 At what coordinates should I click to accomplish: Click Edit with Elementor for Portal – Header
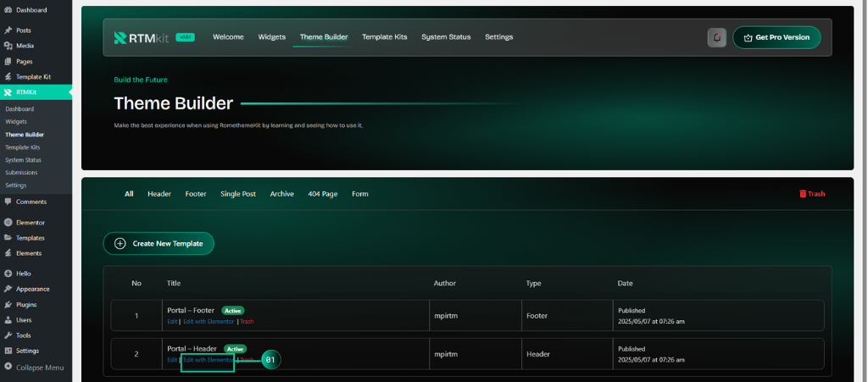(x=209, y=360)
